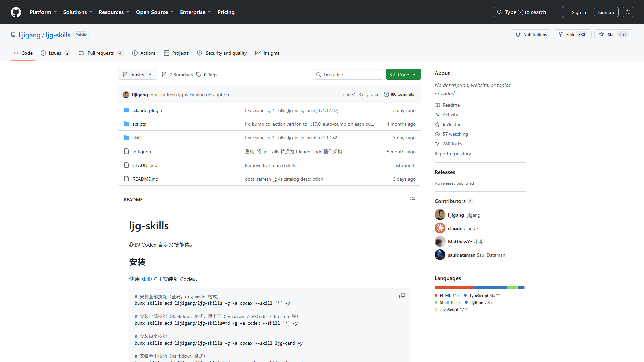
Task: Open Notifications for this repository
Action: point(531,34)
